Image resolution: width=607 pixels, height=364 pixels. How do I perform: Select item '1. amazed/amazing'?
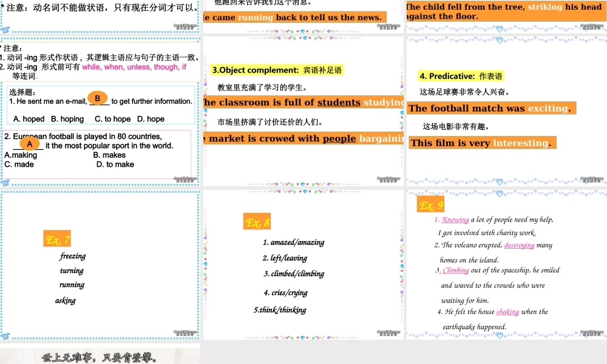coord(293,243)
